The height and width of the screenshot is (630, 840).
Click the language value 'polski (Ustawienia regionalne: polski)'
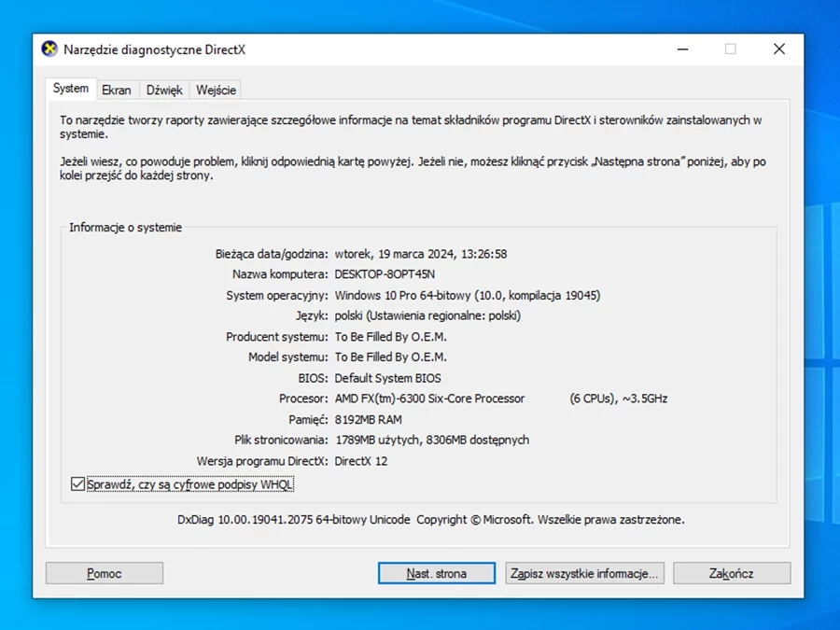tap(427, 315)
